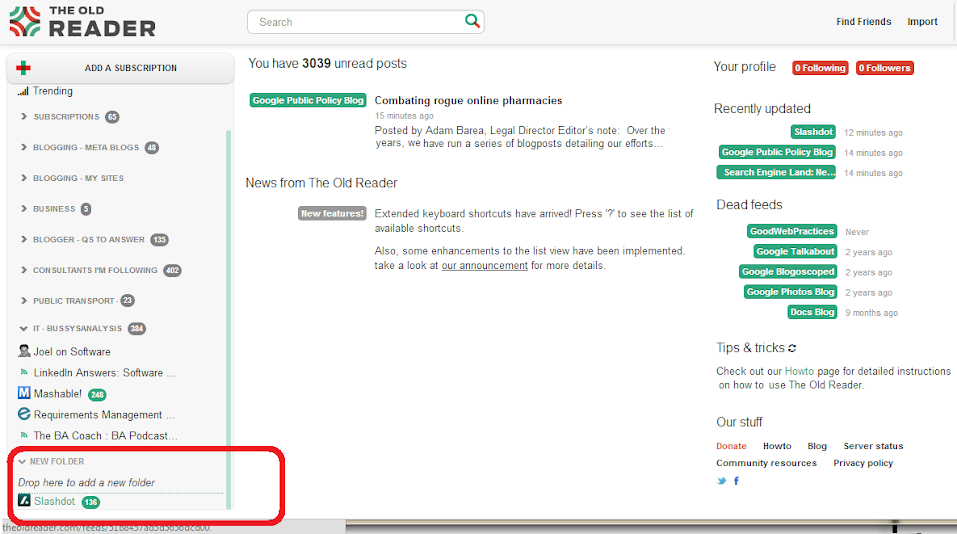Expand Blogging - Meta Blogs folder

[x=24, y=147]
